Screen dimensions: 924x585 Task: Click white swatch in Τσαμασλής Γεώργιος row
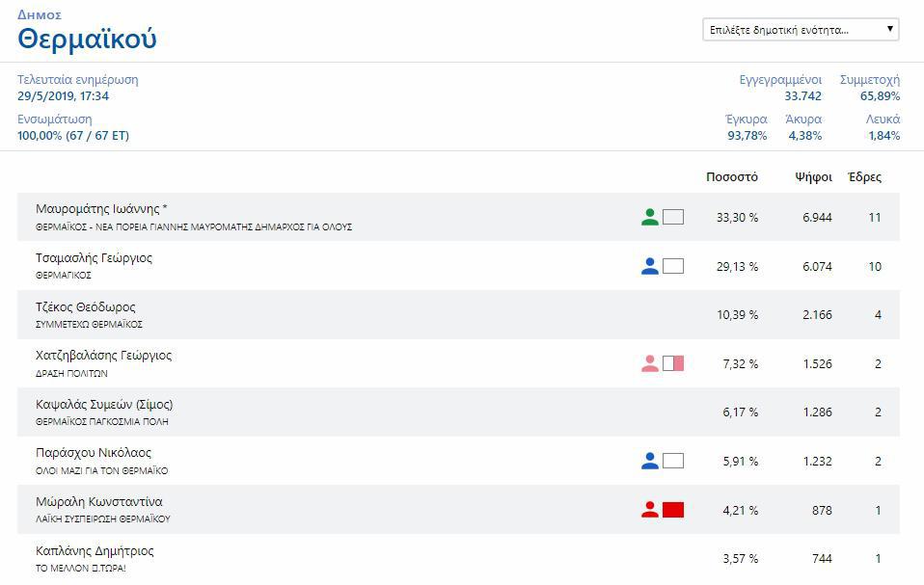673,266
